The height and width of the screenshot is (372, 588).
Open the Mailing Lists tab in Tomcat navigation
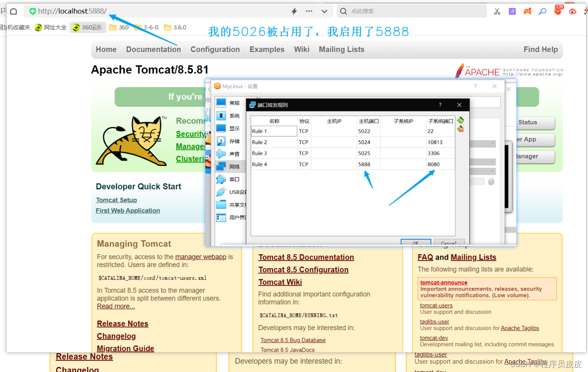342,49
